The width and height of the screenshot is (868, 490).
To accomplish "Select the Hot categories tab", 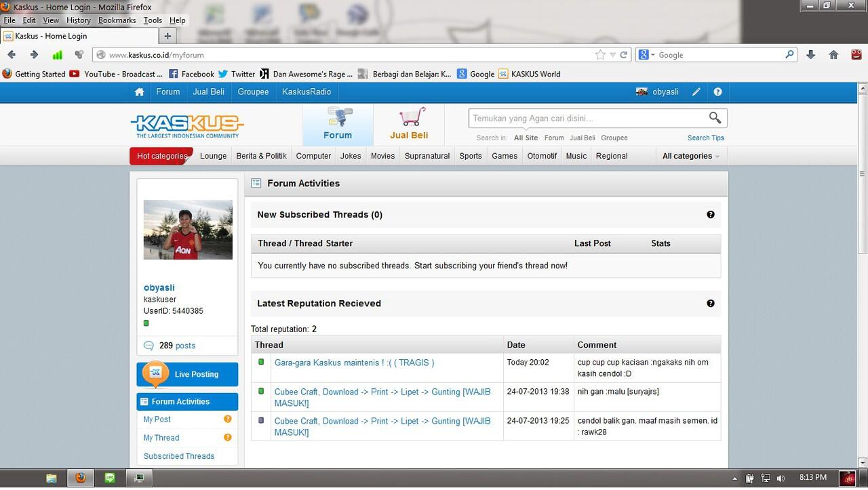I will [161, 156].
